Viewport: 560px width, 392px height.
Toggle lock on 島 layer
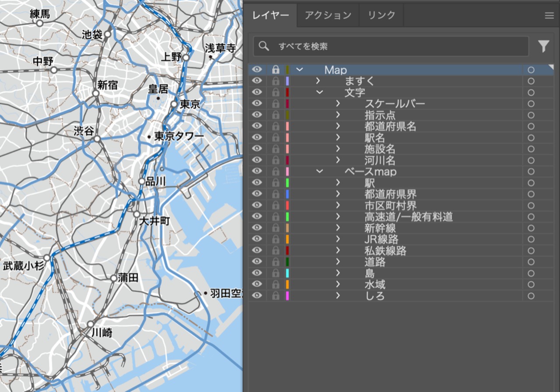click(x=276, y=273)
